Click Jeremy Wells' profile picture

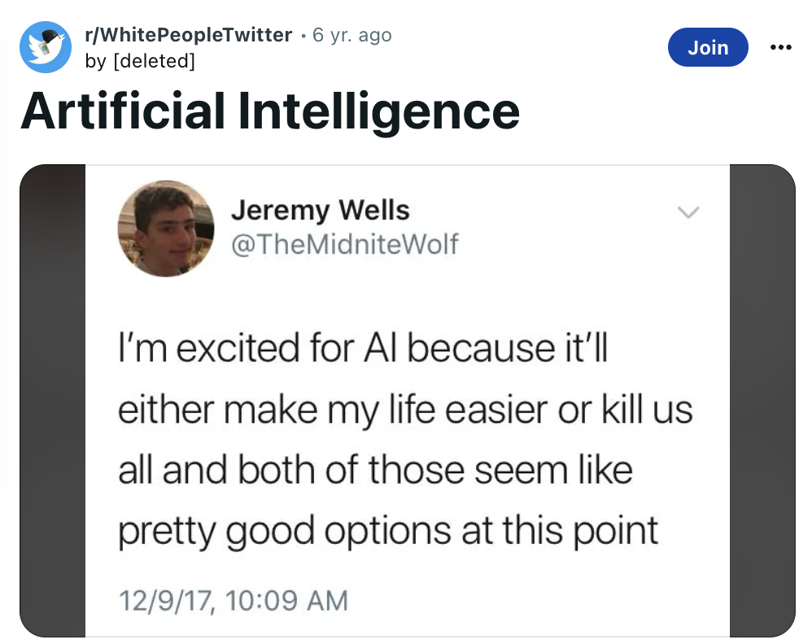tap(166, 228)
